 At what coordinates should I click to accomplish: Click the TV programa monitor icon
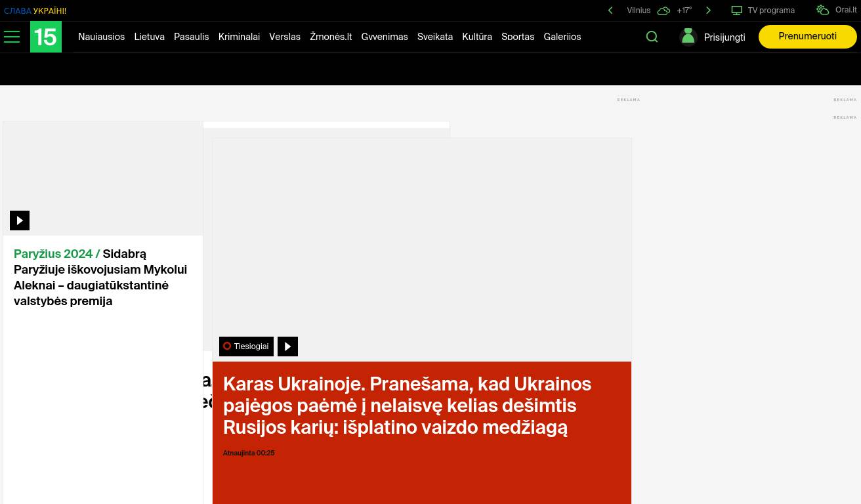[737, 10]
